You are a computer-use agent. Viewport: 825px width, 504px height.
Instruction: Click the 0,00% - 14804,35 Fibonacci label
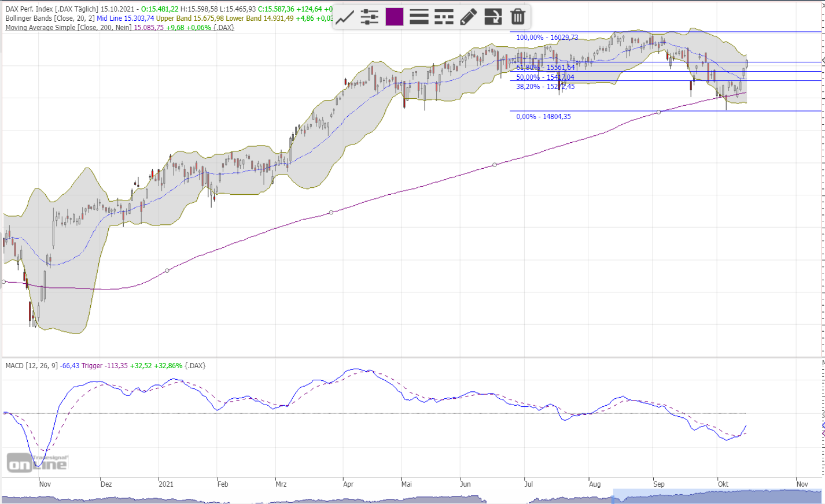(543, 117)
